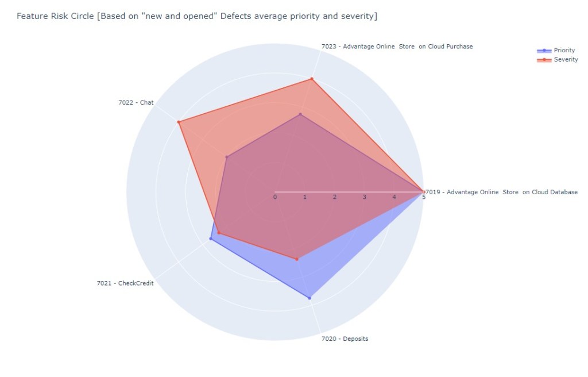Select the Priority marker for 7020 Deposits
Screen dimensions: 588x377
(x=310, y=298)
